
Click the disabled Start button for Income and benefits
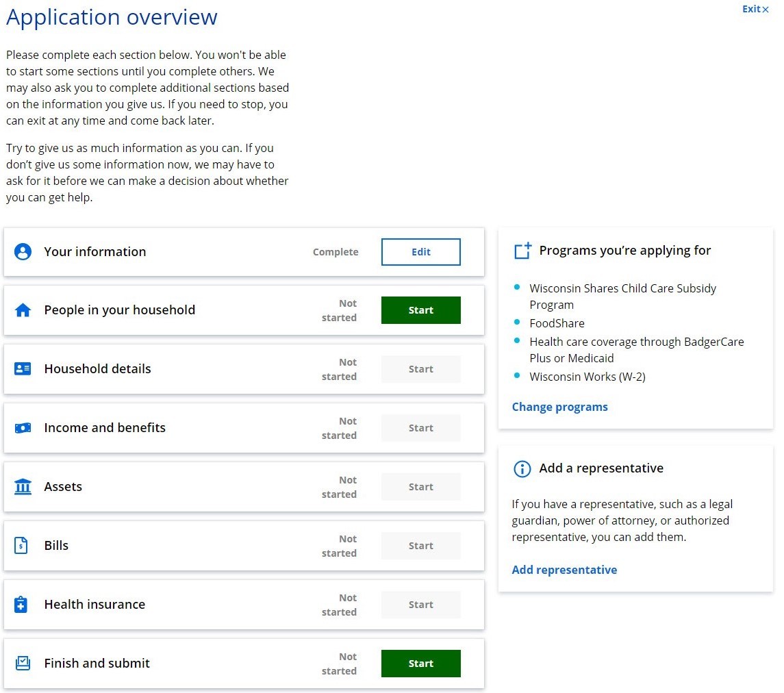[420, 428]
